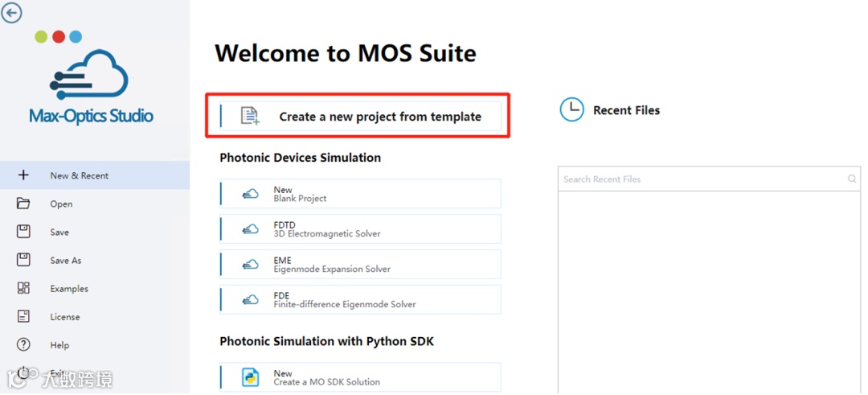Image resolution: width=868 pixels, height=395 pixels.
Task: Click the Help question mark icon
Action: pos(23,344)
